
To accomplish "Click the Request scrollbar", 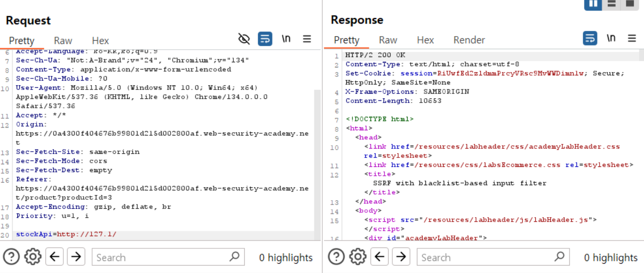I will point(318,162).
